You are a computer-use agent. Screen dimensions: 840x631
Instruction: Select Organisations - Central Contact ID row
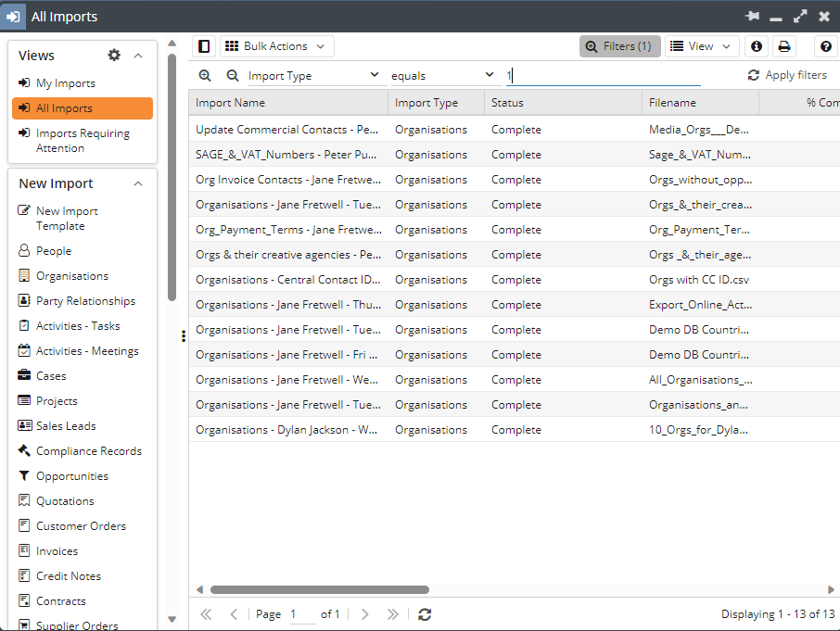coord(515,280)
